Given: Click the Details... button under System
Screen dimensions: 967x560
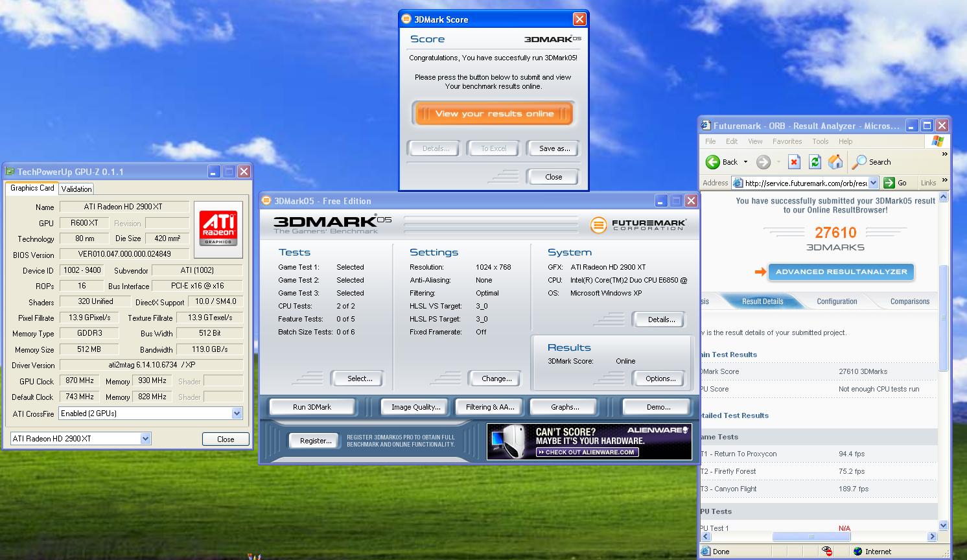Looking at the screenshot, I should coord(661,320).
